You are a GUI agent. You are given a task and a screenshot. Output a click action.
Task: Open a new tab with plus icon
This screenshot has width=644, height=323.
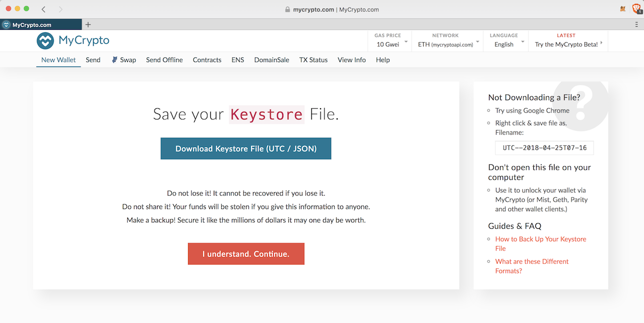coord(88,25)
